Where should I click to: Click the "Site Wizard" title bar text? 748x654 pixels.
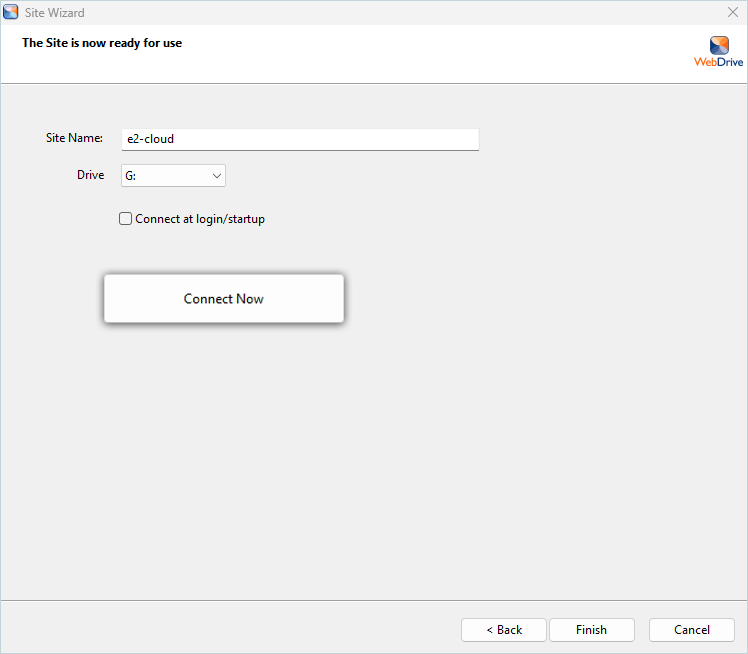click(x=55, y=13)
